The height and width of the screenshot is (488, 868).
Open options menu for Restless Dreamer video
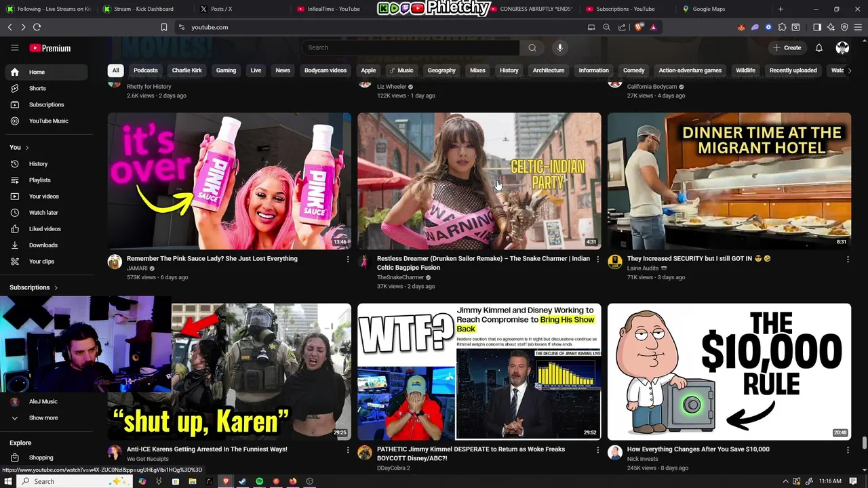tap(597, 259)
